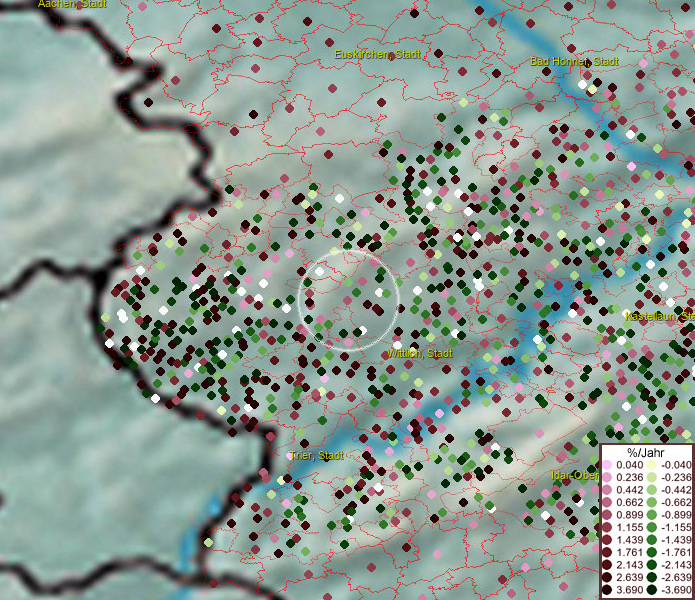Click the swatch beside -1.439
The image size is (695, 600).
pos(652,540)
